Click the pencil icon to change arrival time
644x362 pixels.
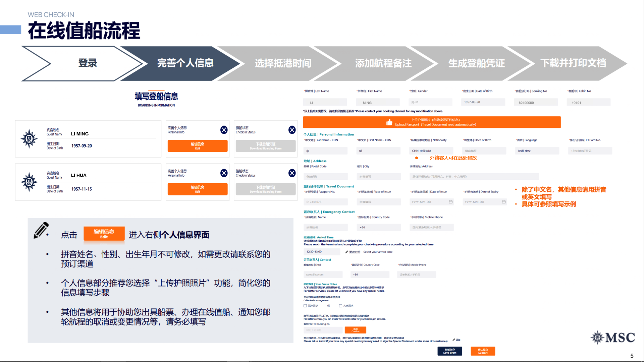346,252
